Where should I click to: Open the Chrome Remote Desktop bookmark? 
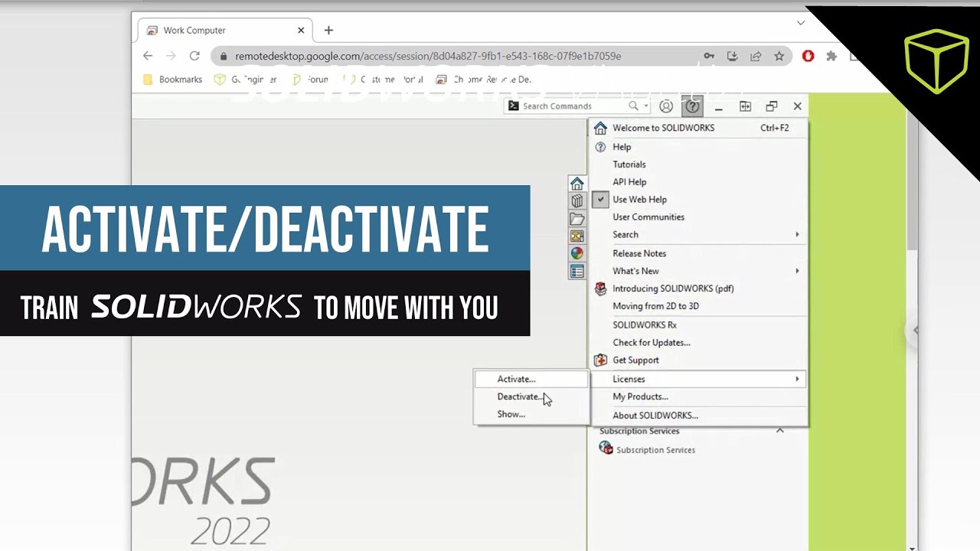tap(484, 80)
